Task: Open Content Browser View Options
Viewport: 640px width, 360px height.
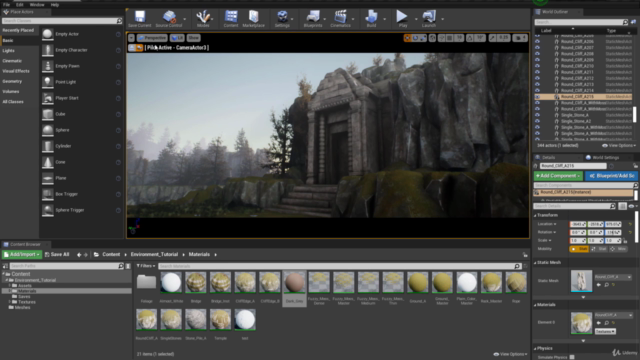Action: pos(510,354)
